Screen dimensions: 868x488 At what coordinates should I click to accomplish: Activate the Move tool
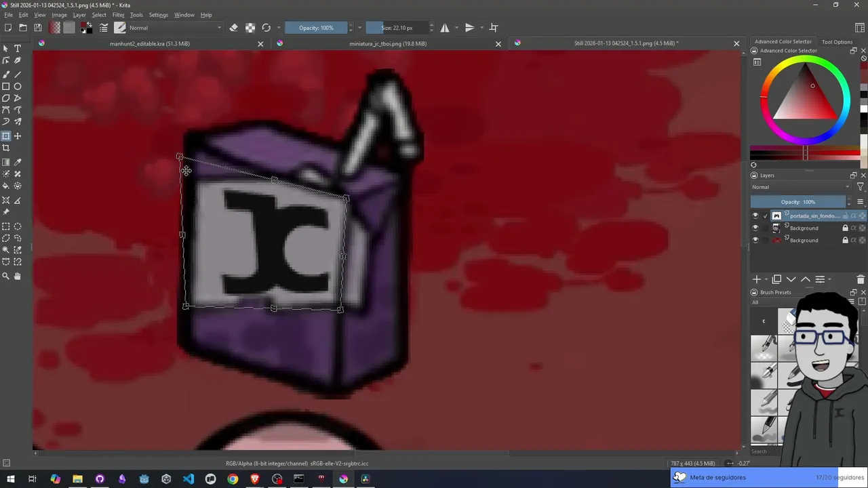tap(18, 136)
